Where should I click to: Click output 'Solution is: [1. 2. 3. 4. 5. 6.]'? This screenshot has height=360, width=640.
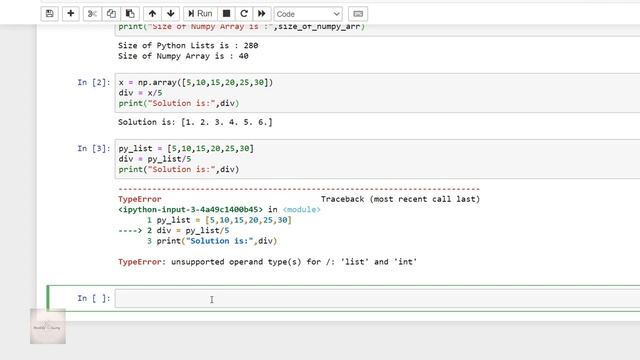coord(195,122)
